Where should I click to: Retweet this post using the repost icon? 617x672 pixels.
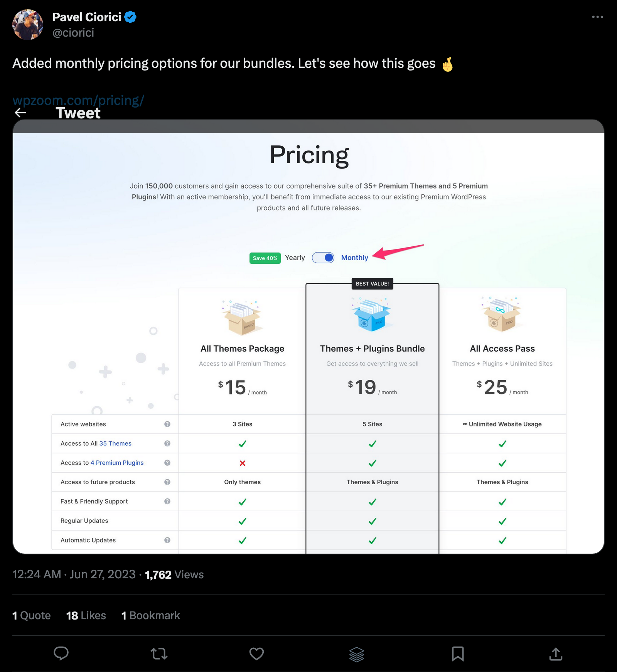159,653
